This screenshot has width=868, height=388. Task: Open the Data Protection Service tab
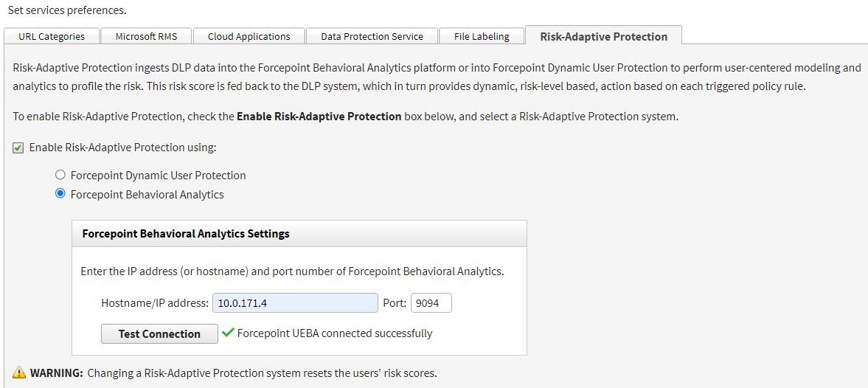pos(372,36)
